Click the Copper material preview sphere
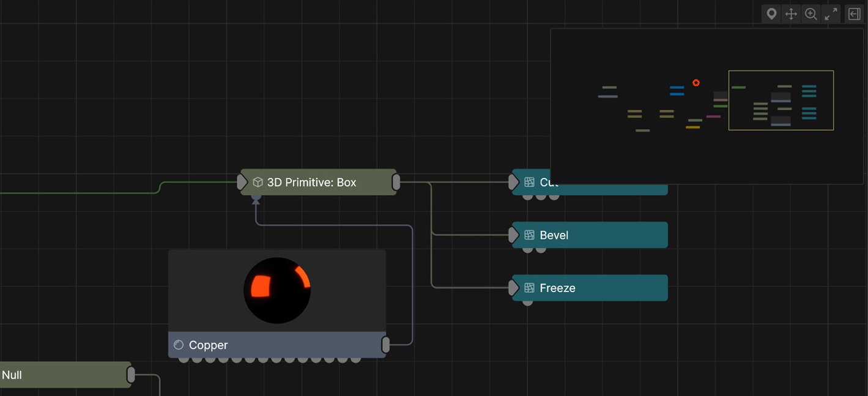Screen dimensions: 868x396 click(x=277, y=290)
